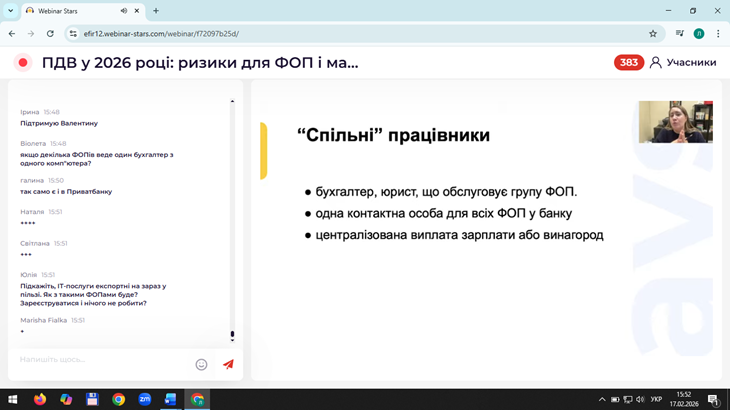Open Chrome's three-dot menu
Image resolution: width=730 pixels, height=410 pixels.
click(717, 33)
